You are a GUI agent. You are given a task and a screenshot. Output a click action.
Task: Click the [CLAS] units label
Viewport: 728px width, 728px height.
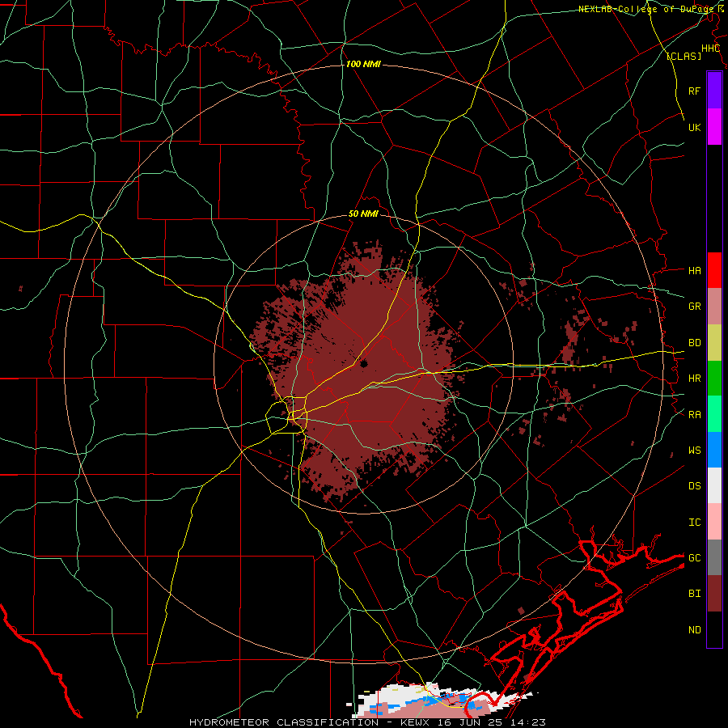(x=684, y=57)
